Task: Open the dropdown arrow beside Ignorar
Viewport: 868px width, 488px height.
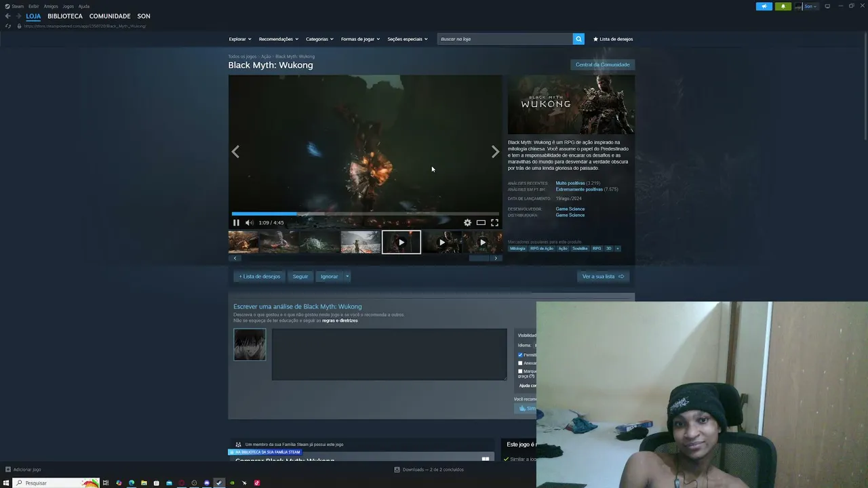Action: tap(347, 277)
